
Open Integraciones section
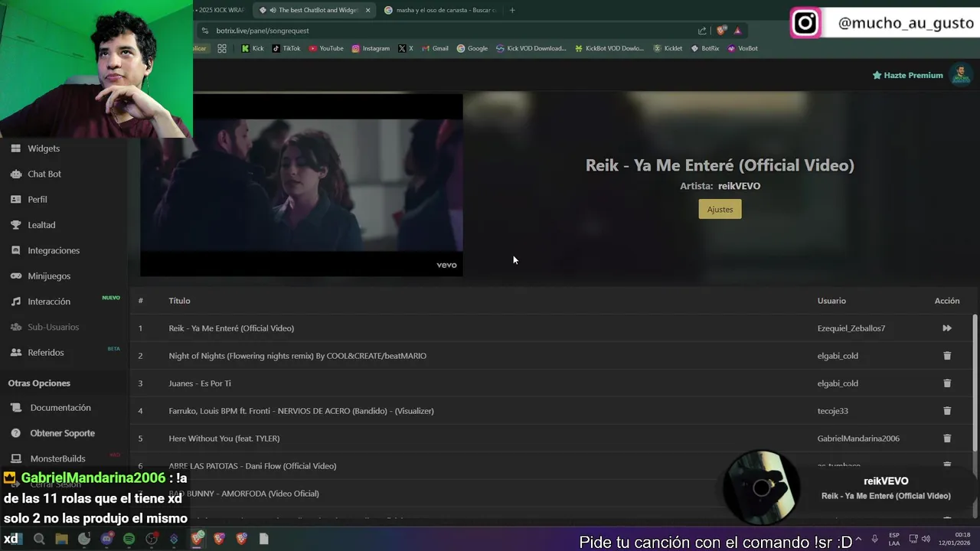coord(54,250)
